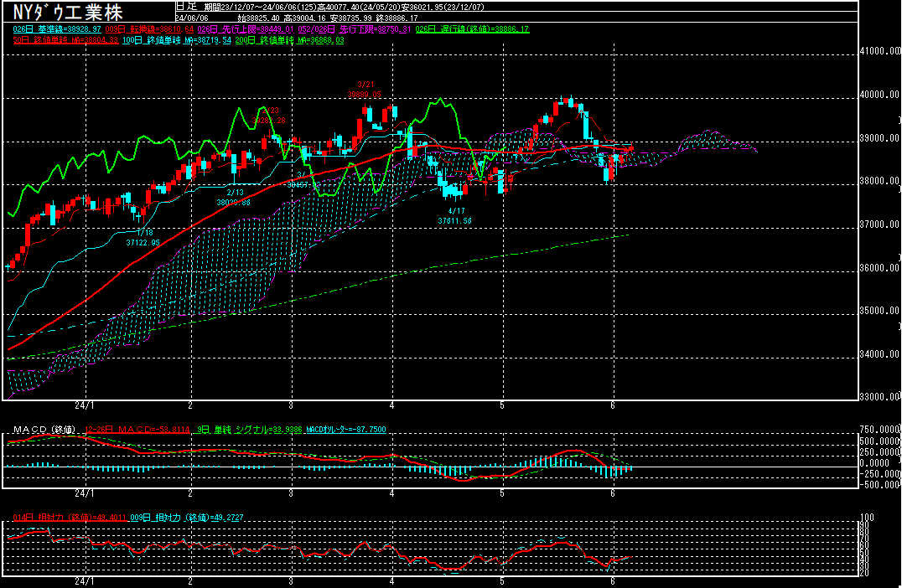Click the date 24/06/06 in the header
Viewport: 902px width, 588px height.
[192, 18]
